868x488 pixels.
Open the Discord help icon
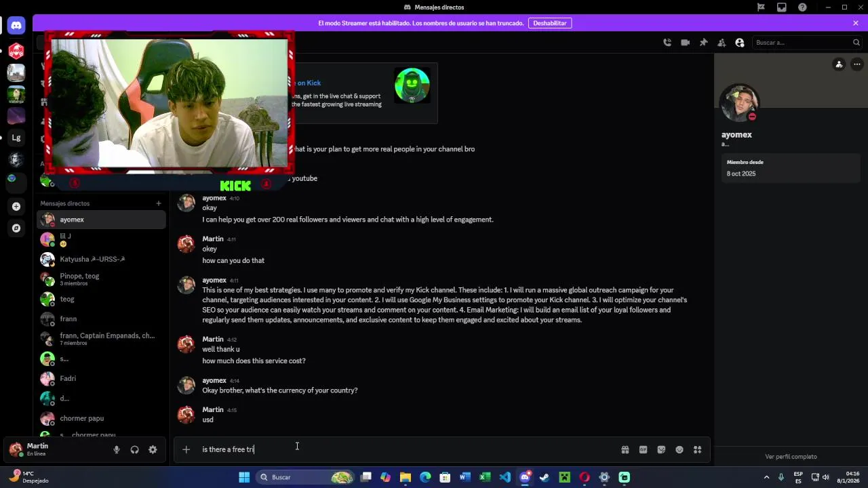[803, 7]
